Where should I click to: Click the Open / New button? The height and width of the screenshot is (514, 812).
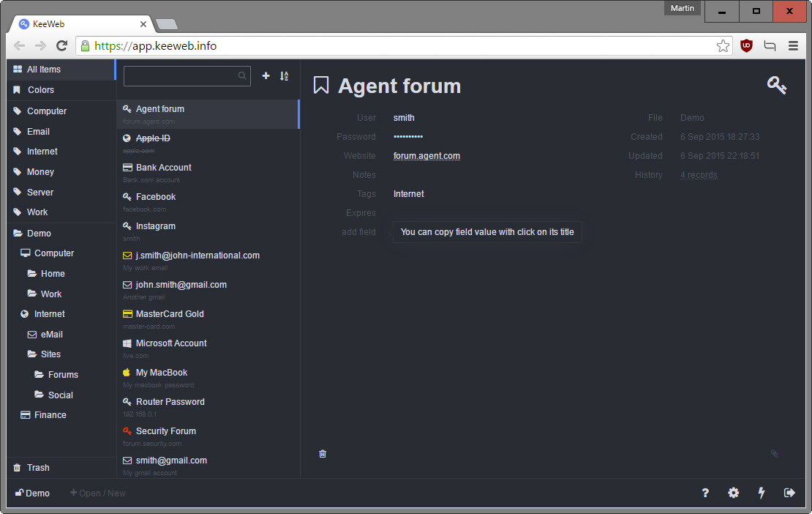click(x=98, y=493)
